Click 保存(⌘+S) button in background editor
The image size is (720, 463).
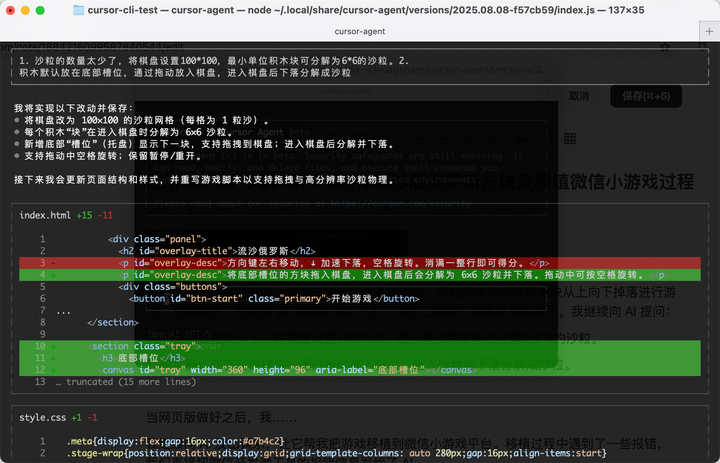point(646,96)
